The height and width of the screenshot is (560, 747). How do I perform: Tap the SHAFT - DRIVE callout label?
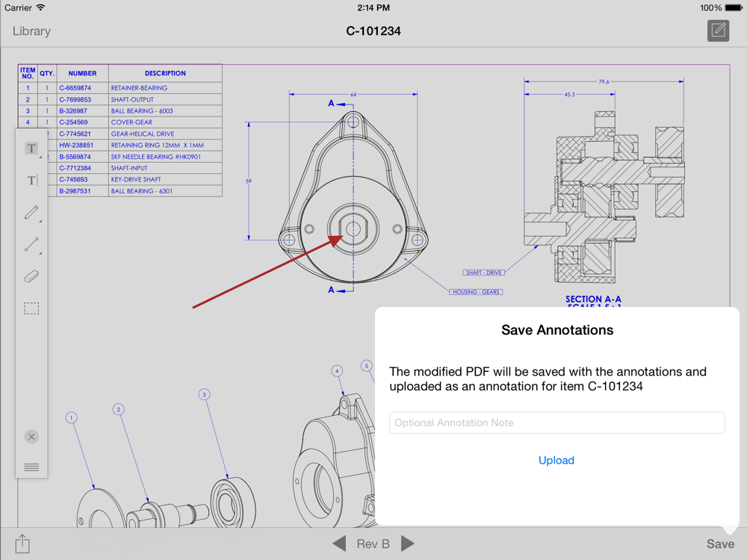(483, 273)
